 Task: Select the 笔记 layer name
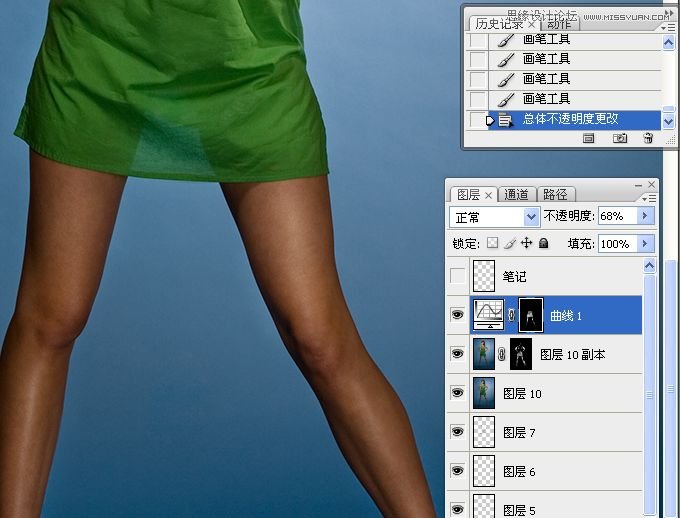[514, 276]
